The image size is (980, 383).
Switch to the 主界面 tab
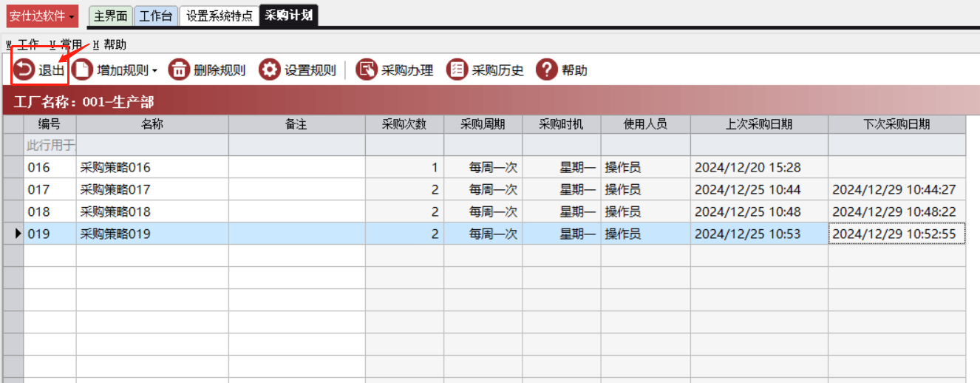111,16
